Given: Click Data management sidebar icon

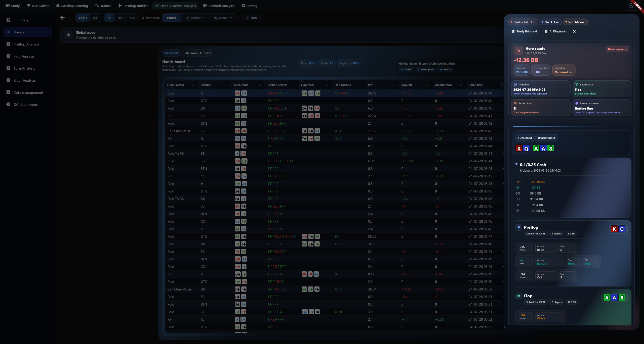Looking at the screenshot, I should [x=8, y=92].
